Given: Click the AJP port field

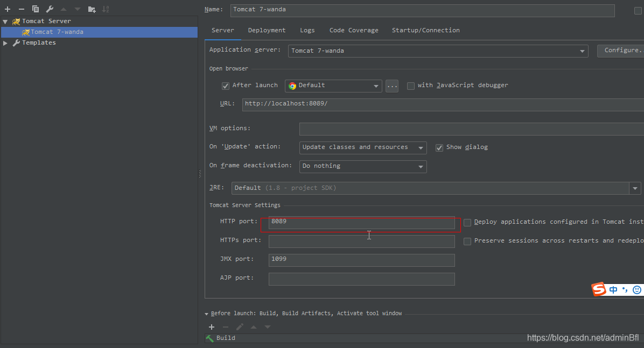Looking at the screenshot, I should [x=361, y=279].
